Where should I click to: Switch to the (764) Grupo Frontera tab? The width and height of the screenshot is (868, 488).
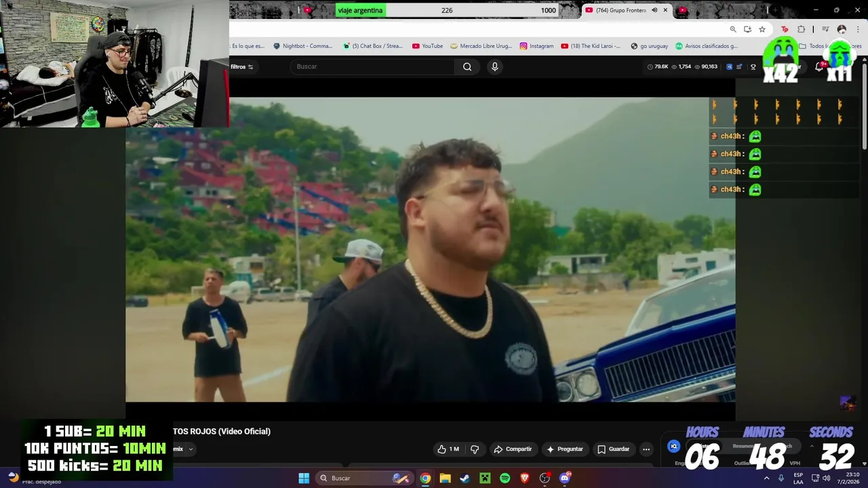620,10
